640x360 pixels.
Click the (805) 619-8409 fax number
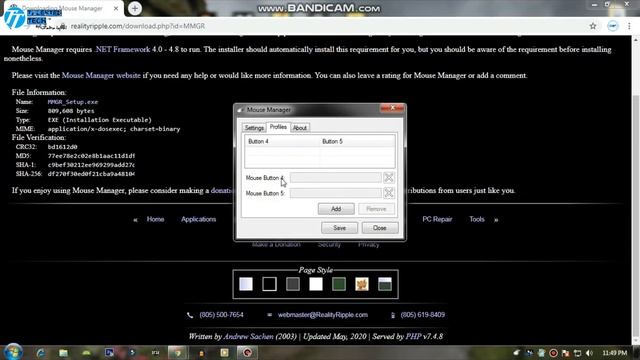point(422,315)
